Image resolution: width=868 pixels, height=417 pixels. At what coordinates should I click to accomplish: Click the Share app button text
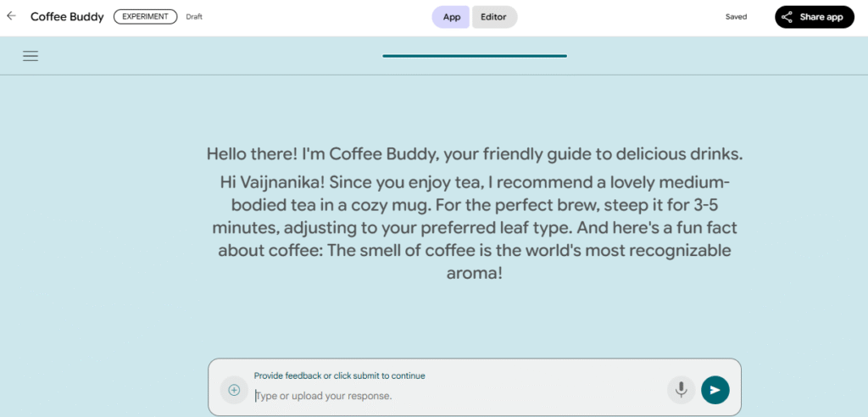pyautogui.click(x=821, y=17)
